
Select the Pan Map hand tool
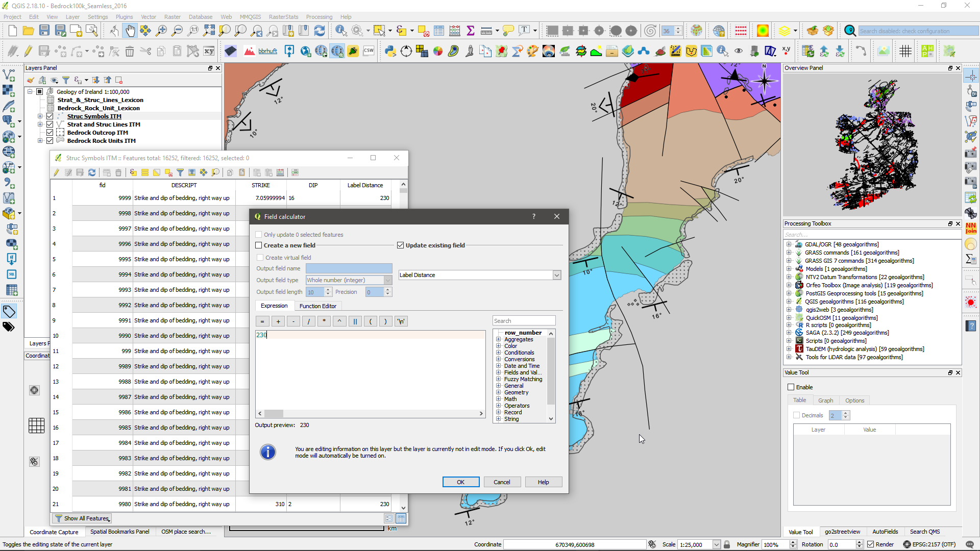(x=130, y=31)
